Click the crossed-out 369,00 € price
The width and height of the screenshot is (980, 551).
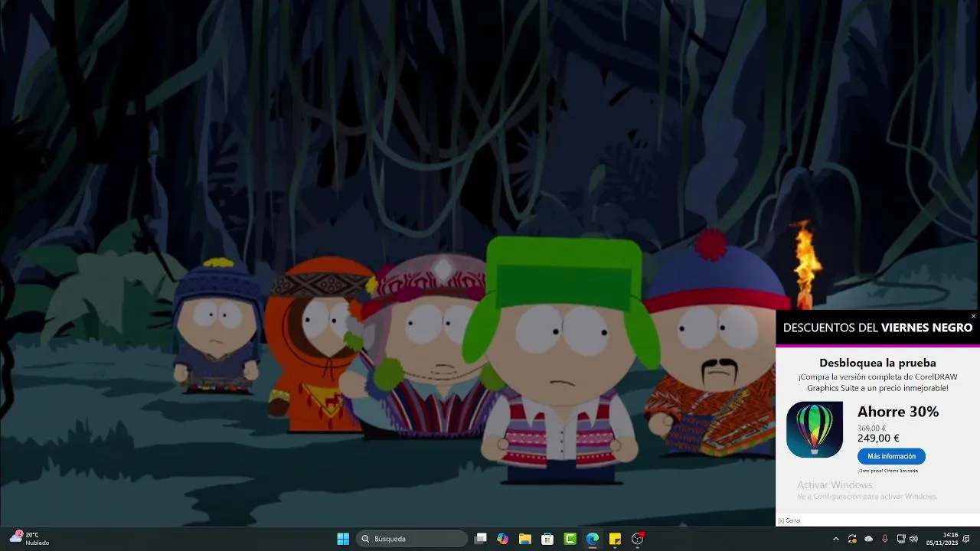click(871, 428)
